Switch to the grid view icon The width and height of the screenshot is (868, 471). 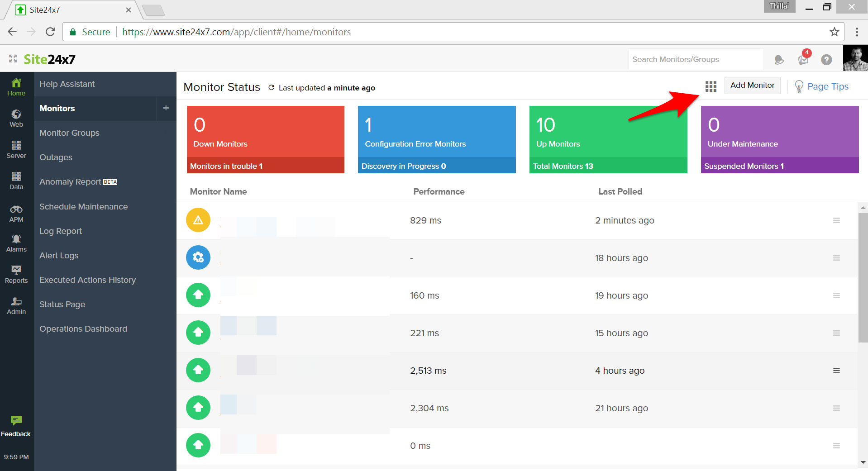[711, 86]
